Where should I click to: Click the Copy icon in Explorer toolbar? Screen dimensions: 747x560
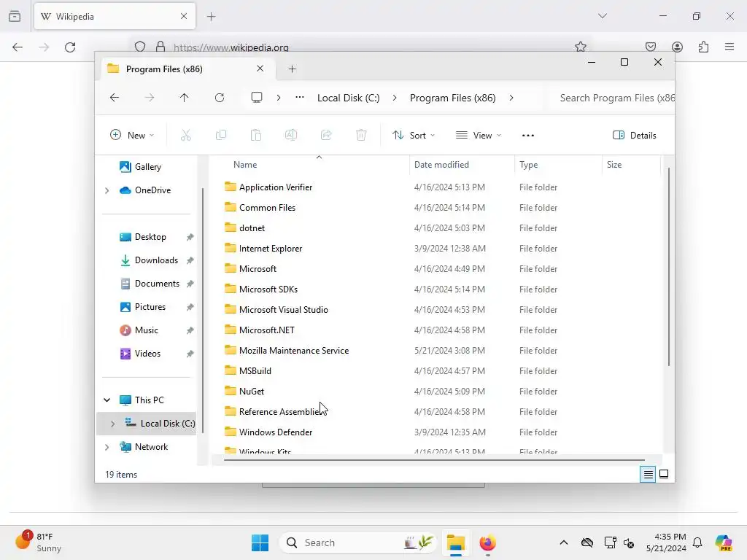click(x=221, y=135)
